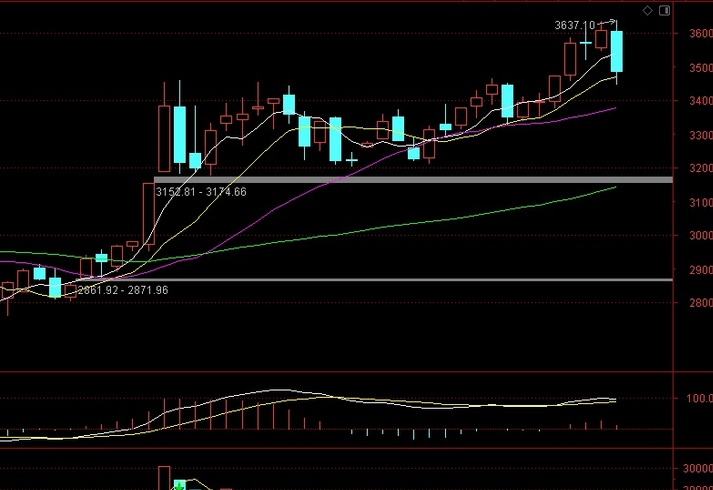Click the 3600 price axis label
Viewport: 713px width, 490px height.
click(701, 34)
